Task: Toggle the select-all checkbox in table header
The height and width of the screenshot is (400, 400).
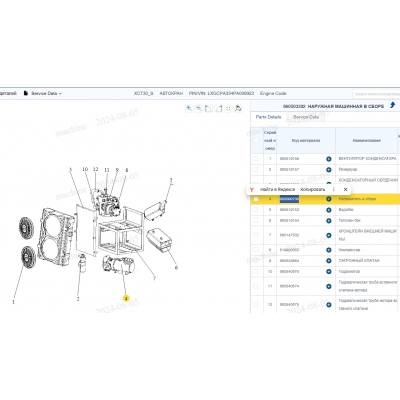Action: point(256,140)
